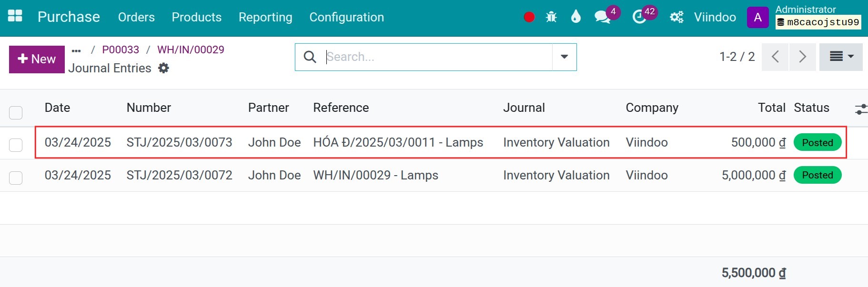Open optional columns adjust settings icon
Viewport: 868px width, 287px height.
tap(861, 109)
